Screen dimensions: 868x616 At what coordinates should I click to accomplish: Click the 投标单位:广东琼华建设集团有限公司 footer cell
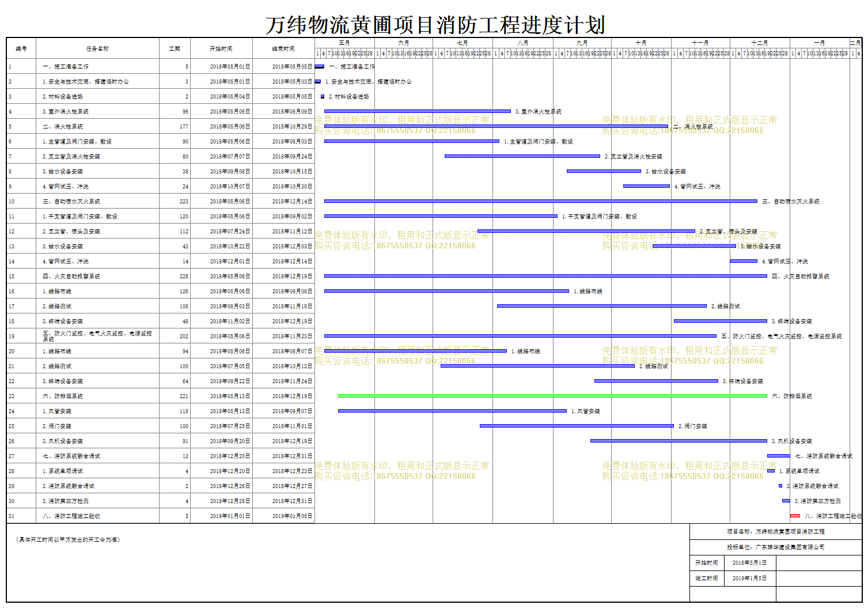coord(776,547)
